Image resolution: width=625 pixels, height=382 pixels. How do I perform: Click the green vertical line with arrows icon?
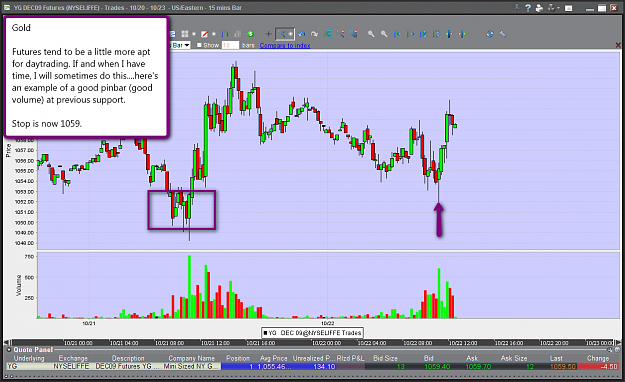pos(462,34)
